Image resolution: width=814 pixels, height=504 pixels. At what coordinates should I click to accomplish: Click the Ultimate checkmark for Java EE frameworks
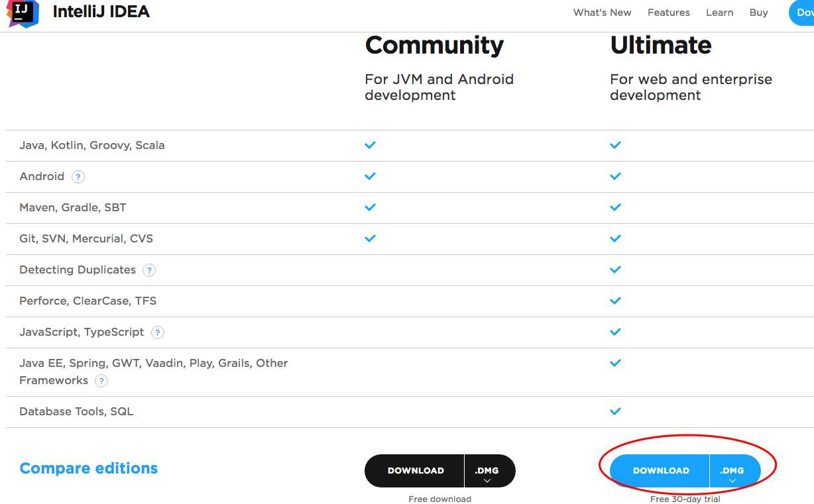pyautogui.click(x=615, y=363)
